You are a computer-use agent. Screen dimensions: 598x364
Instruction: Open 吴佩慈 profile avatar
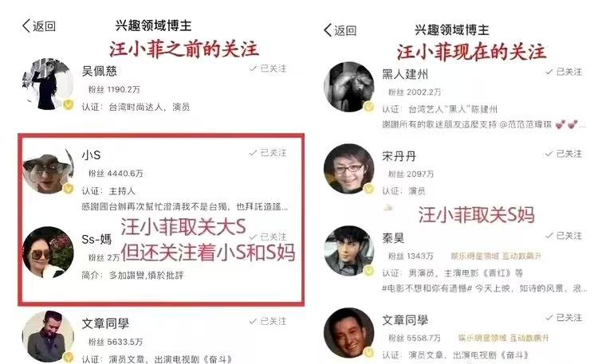(48, 84)
